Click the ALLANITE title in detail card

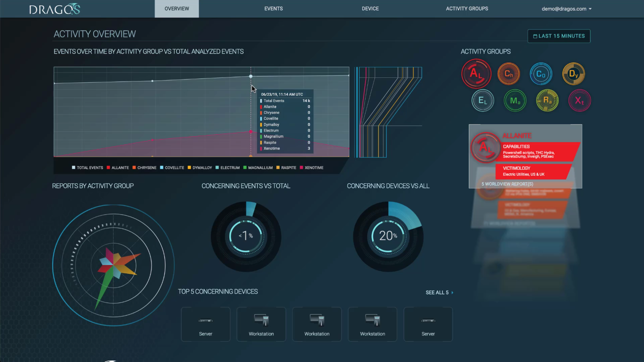tap(517, 136)
